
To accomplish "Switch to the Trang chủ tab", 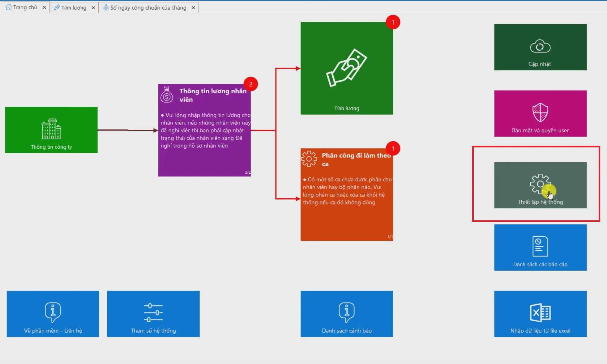I will (x=25, y=7).
